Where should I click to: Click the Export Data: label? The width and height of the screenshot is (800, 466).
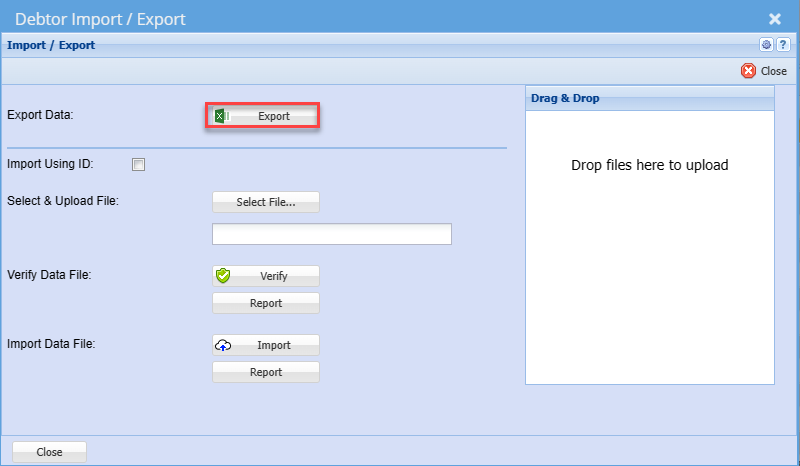[x=40, y=115]
